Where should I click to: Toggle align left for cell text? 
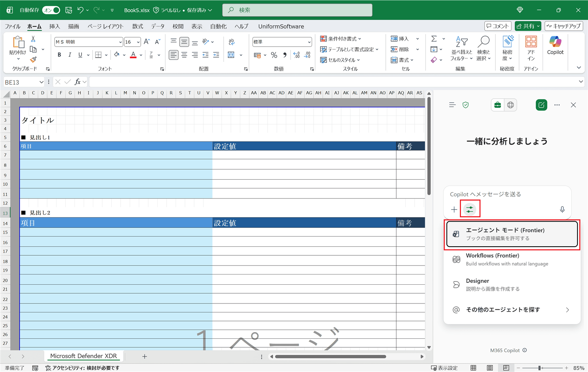(173, 55)
